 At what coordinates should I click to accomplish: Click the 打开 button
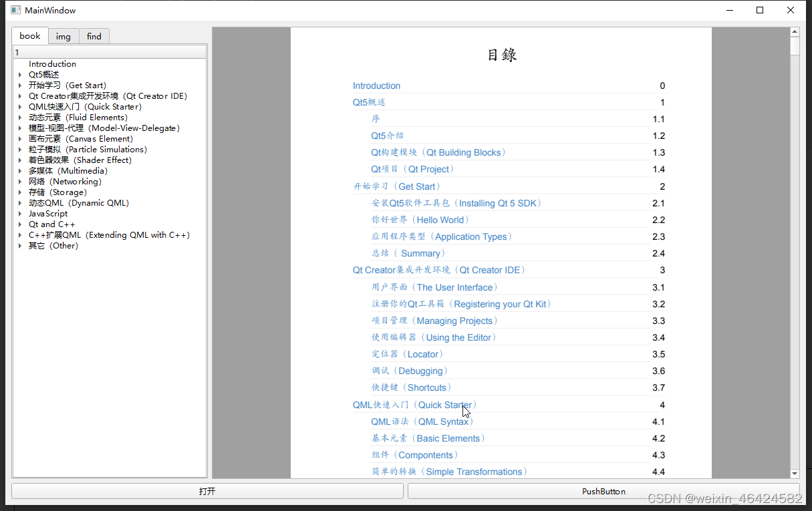click(207, 491)
